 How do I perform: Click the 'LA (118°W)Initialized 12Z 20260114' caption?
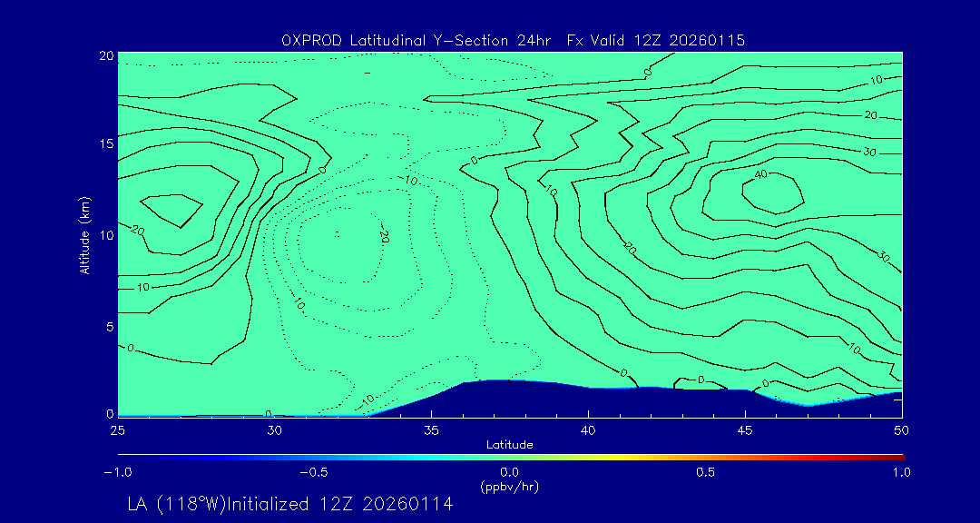click(290, 504)
